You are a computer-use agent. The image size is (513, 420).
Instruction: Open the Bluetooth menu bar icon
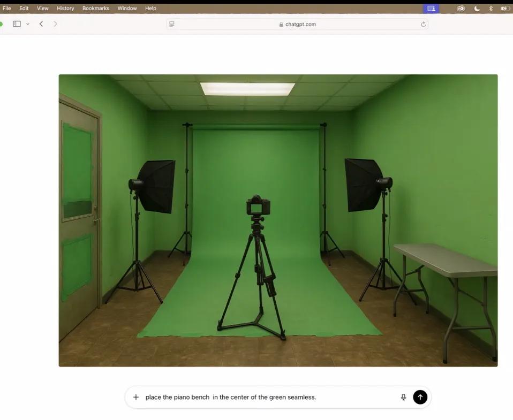[491, 8]
